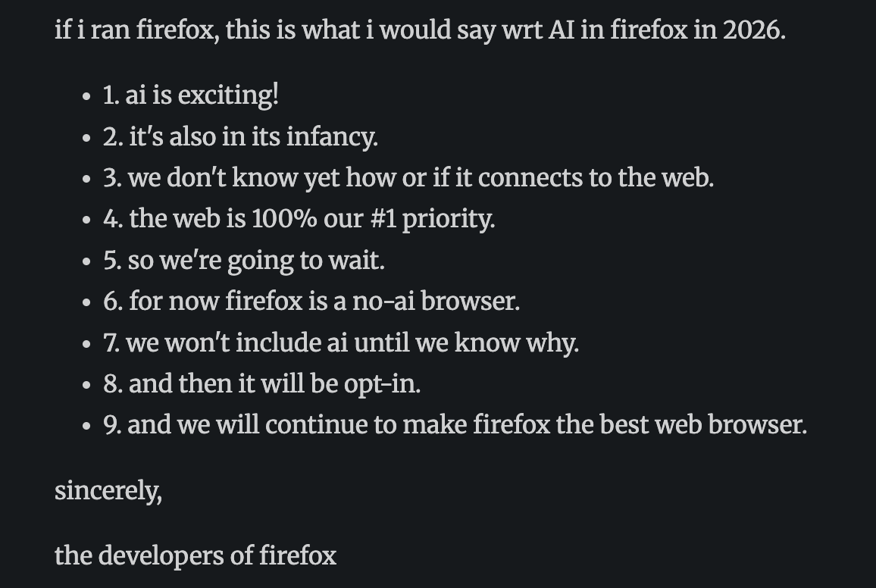Click the line "so we're going to wait."
The height and width of the screenshot is (588, 876).
(x=244, y=260)
